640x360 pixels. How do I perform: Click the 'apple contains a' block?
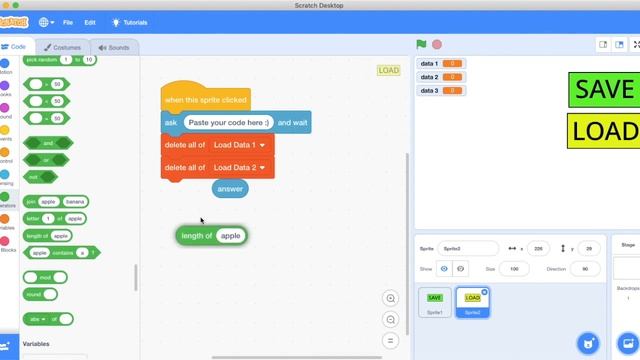coord(62,253)
